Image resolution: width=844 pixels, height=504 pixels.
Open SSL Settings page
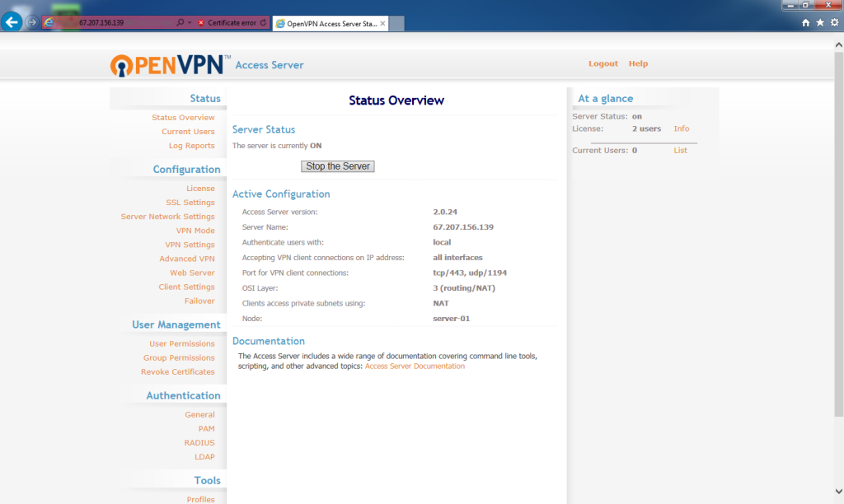(190, 203)
